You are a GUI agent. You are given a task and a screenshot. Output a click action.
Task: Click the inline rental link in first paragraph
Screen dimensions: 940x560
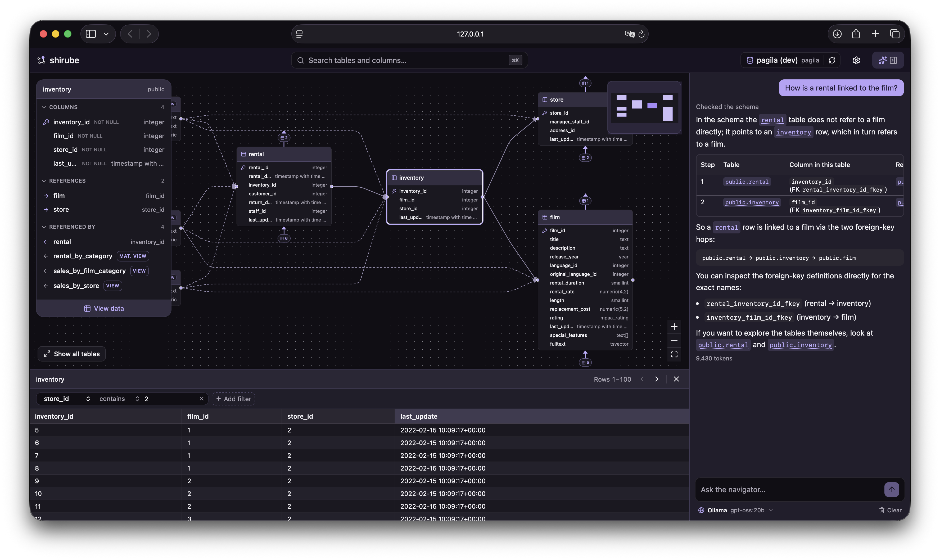tap(772, 120)
